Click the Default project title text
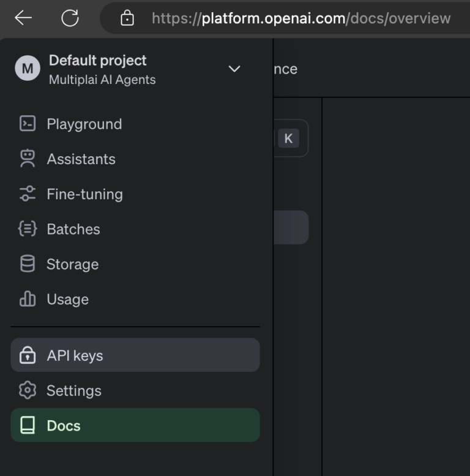 coord(98,60)
